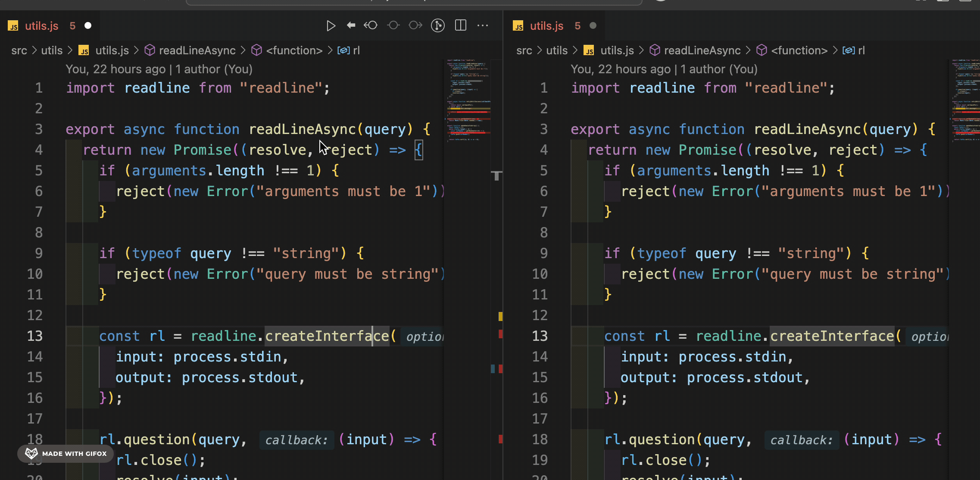The height and width of the screenshot is (480, 980).
Task: Click the 'callback:' inlay hint in right editor
Action: [x=802, y=440]
